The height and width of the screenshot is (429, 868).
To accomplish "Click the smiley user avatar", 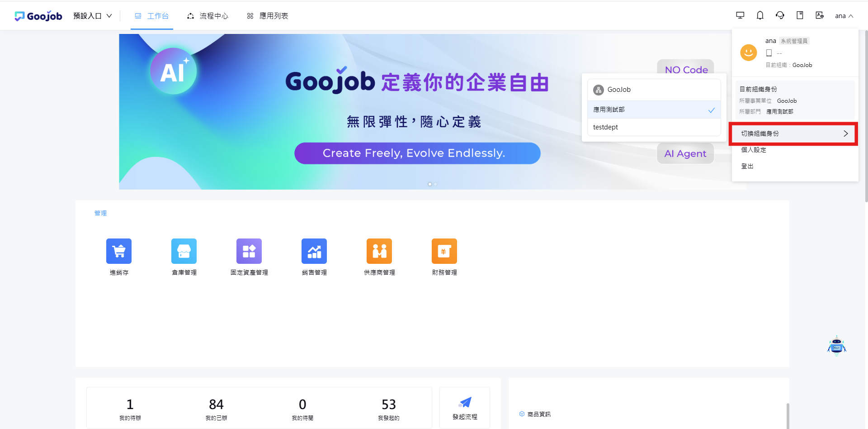I will (749, 52).
